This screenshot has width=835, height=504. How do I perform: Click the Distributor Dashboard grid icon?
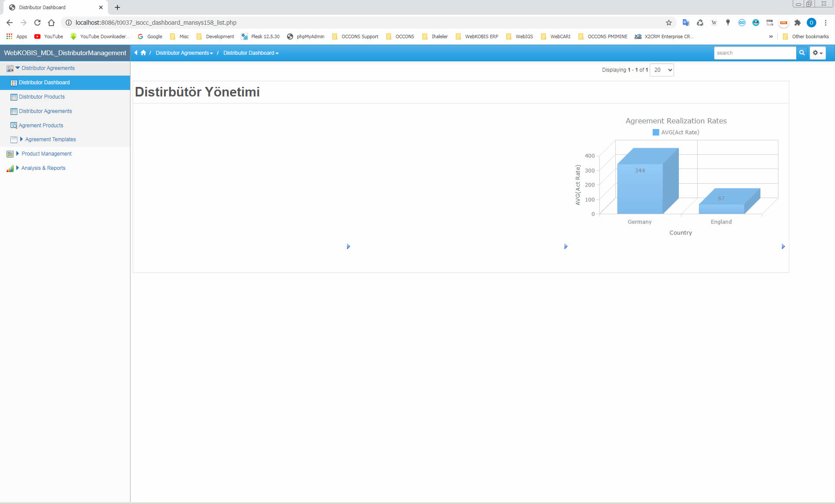click(14, 83)
